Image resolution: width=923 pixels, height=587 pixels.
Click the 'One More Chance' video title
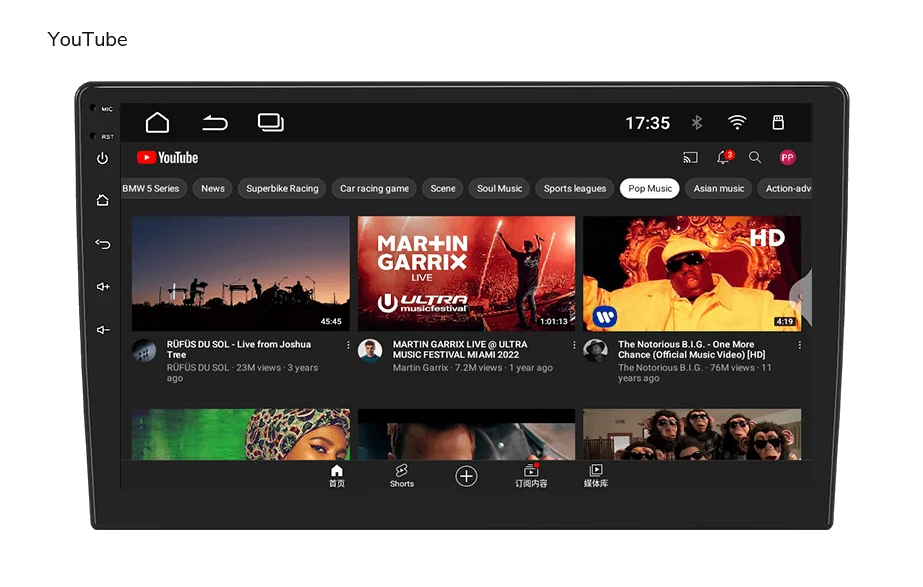click(692, 349)
